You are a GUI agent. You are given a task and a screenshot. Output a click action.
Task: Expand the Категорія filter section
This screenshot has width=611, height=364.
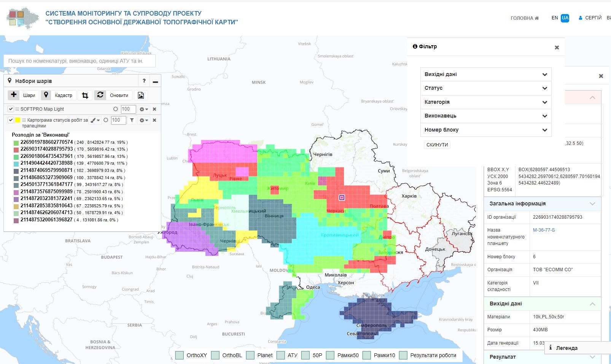coord(486,102)
